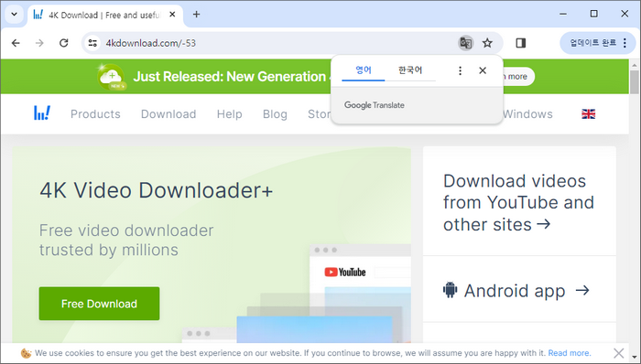This screenshot has width=641, height=364.
Task: Select the 영어 tab in translate popup
Action: [x=363, y=70]
